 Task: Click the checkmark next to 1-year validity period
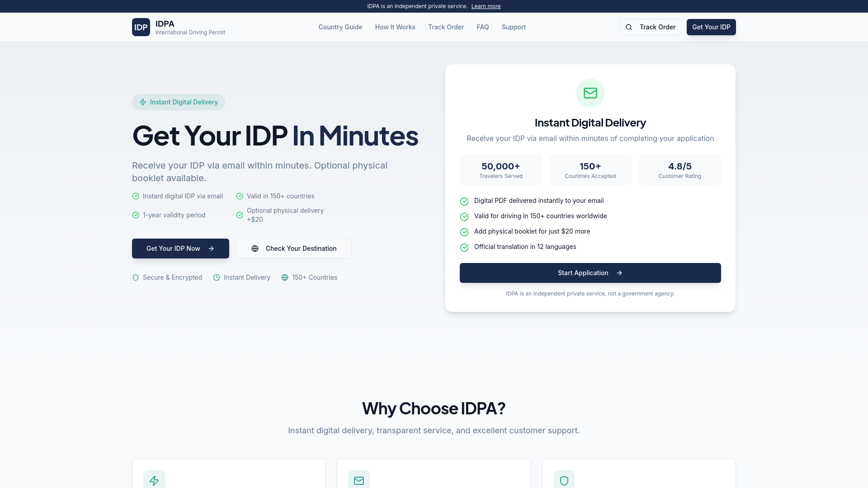pos(136,215)
